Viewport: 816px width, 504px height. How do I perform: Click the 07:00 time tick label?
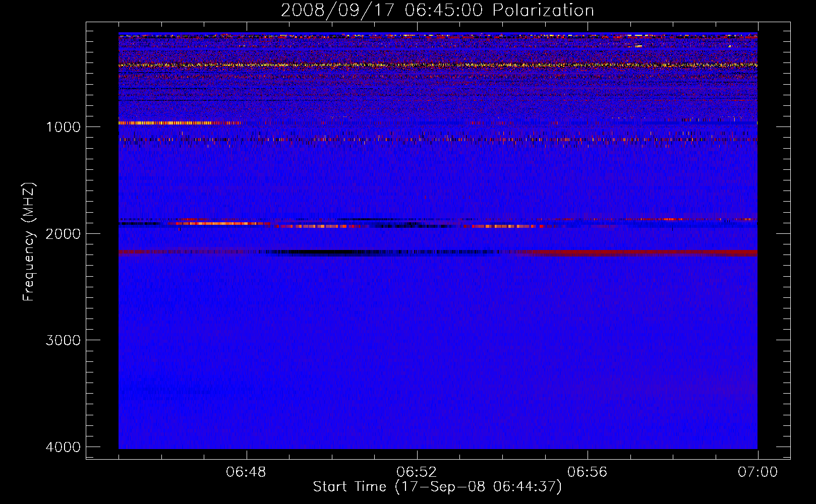(757, 472)
